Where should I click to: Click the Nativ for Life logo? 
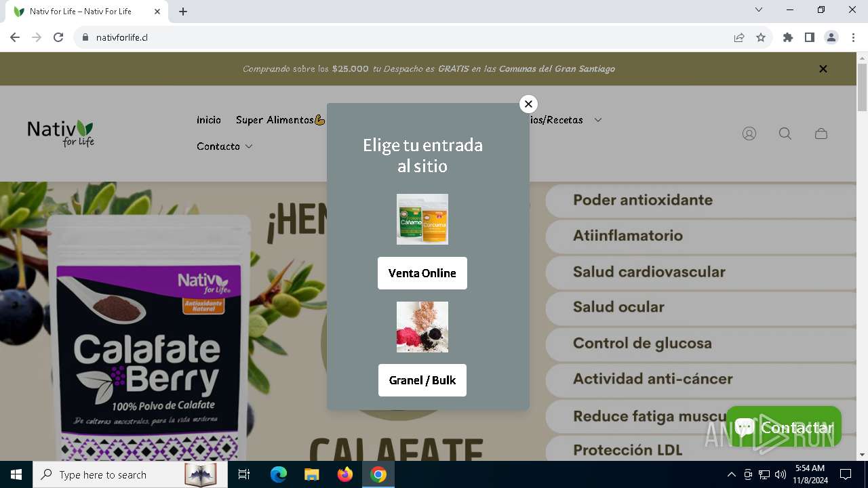[61, 133]
